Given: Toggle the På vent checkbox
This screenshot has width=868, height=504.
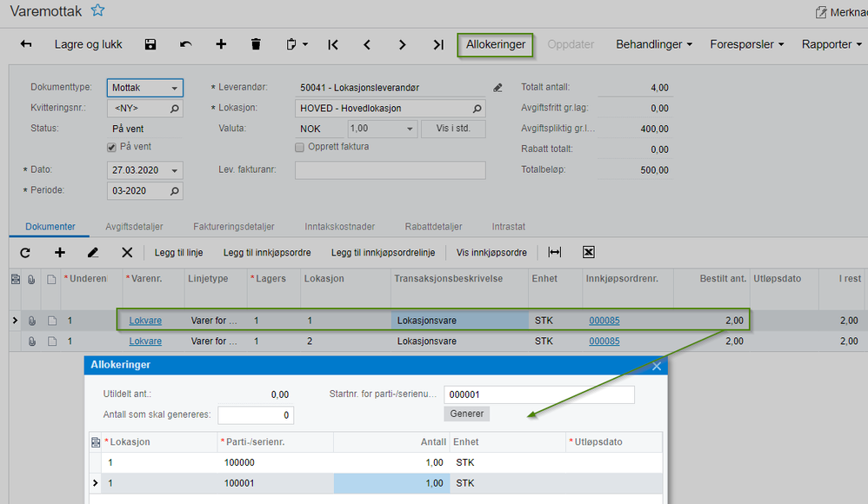Looking at the screenshot, I should (x=111, y=148).
